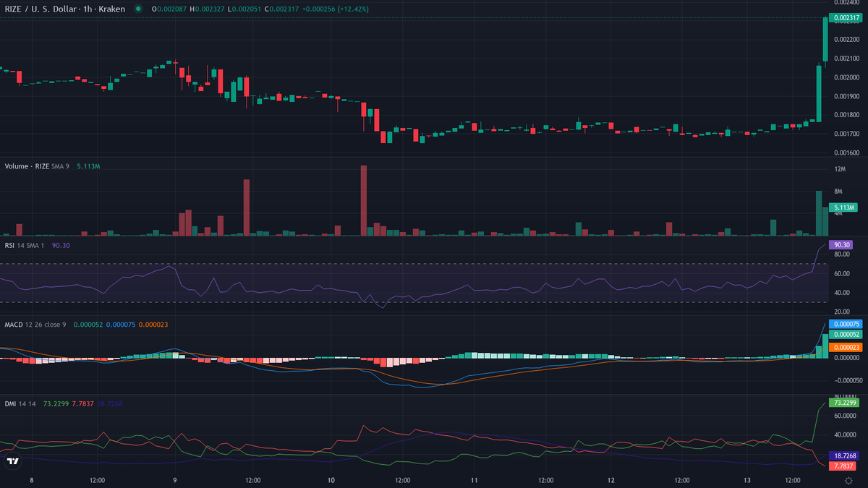
Task: Click the 60.00 label on the RSI axis
Action: 841,274
